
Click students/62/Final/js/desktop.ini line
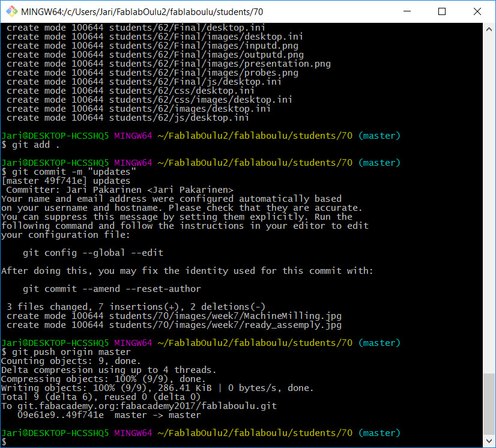[144, 82]
